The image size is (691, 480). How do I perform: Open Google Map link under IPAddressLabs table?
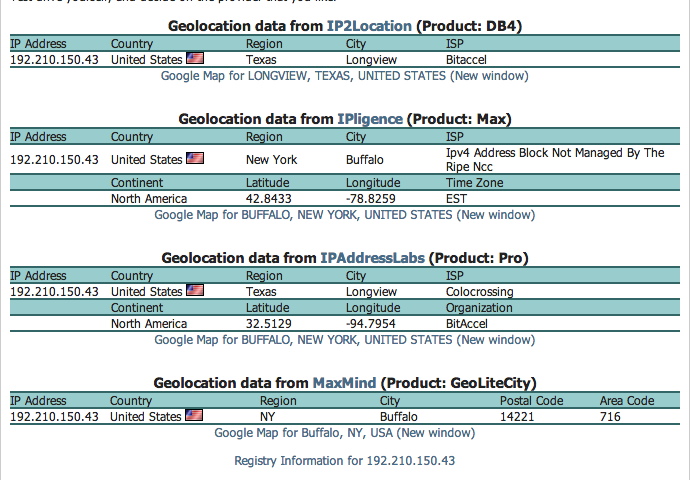point(345,340)
